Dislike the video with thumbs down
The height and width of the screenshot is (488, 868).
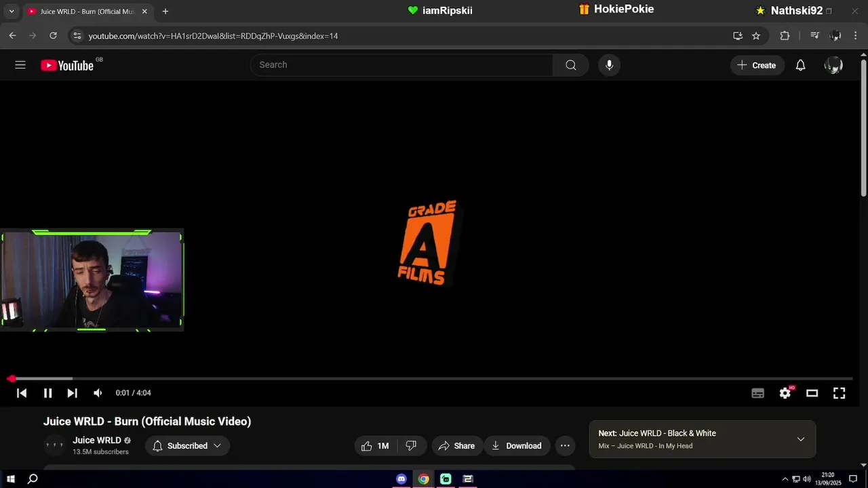(x=411, y=446)
